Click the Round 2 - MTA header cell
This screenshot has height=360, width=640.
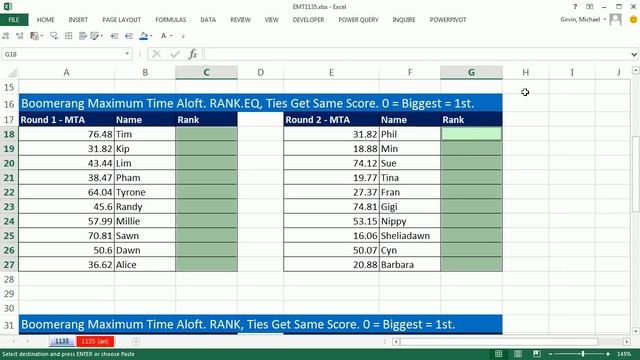[x=331, y=120]
